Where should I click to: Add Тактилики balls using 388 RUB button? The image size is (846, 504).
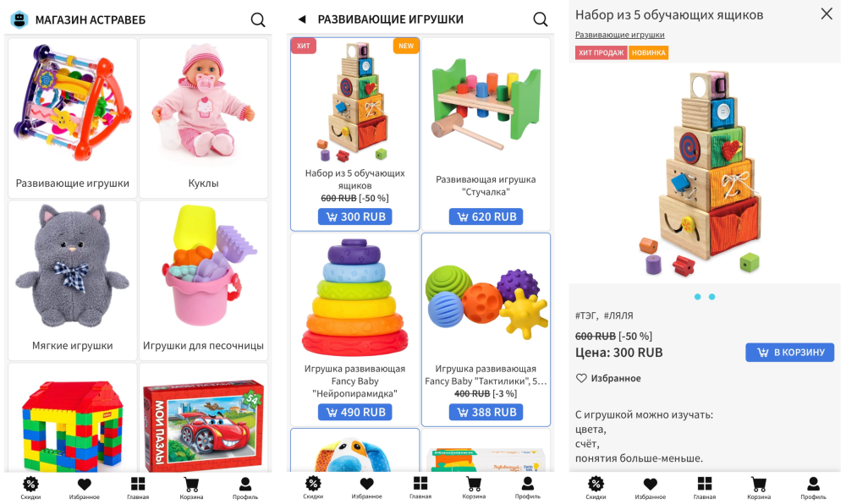[x=486, y=412]
